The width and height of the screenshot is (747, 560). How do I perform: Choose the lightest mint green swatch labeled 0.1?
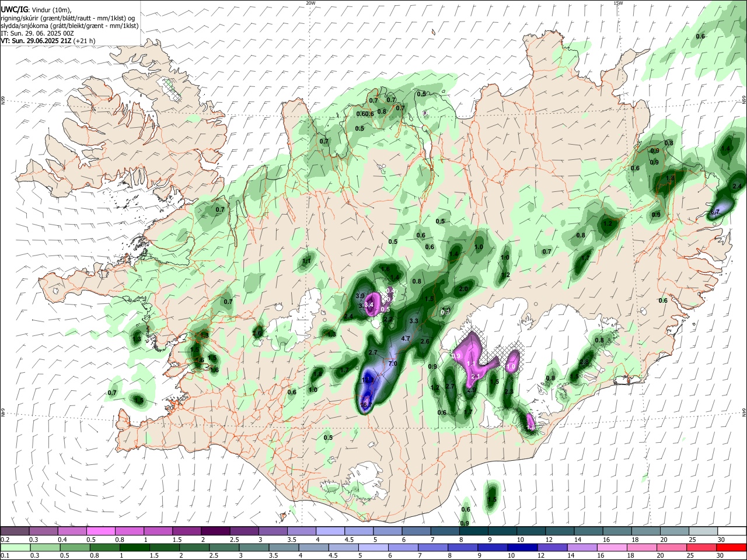(15, 547)
